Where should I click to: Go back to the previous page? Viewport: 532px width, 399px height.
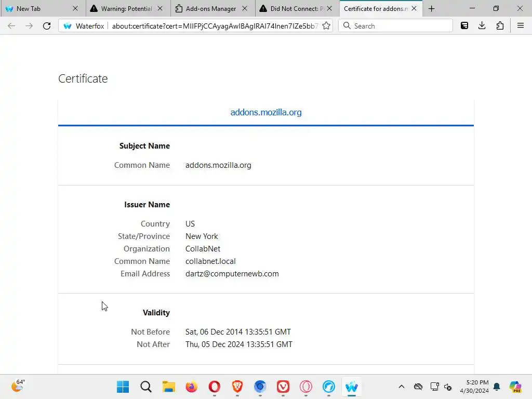click(x=11, y=26)
